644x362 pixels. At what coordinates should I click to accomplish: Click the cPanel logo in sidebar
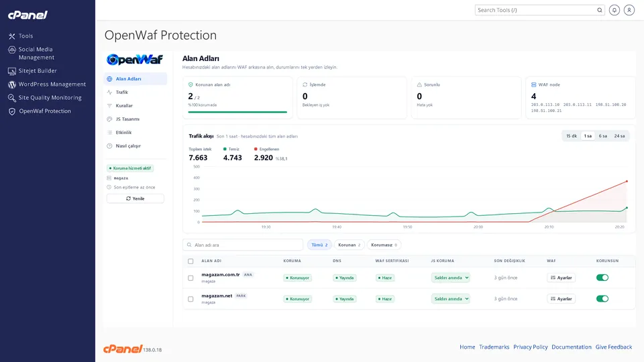[x=28, y=15]
